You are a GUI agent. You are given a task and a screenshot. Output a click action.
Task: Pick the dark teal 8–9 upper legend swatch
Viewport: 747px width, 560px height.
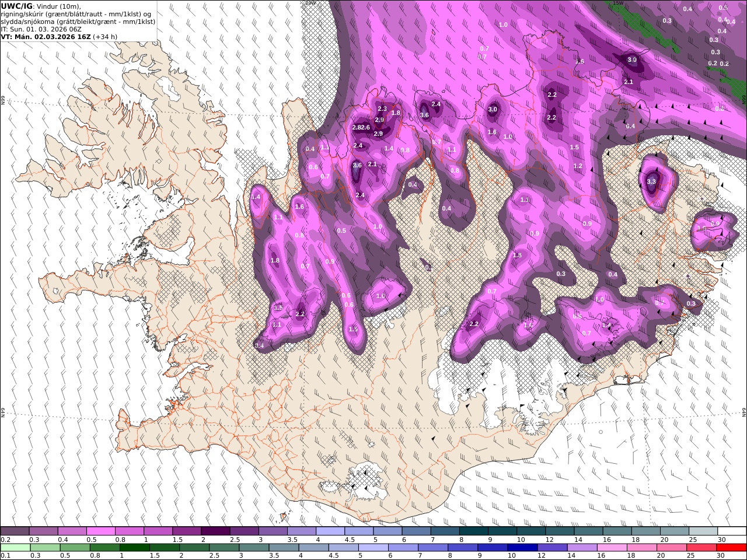[x=473, y=531]
